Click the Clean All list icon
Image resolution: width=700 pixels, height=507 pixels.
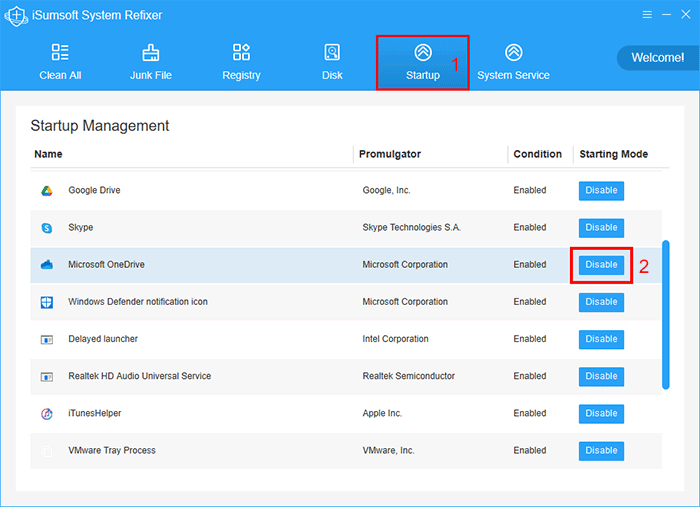pos(60,52)
